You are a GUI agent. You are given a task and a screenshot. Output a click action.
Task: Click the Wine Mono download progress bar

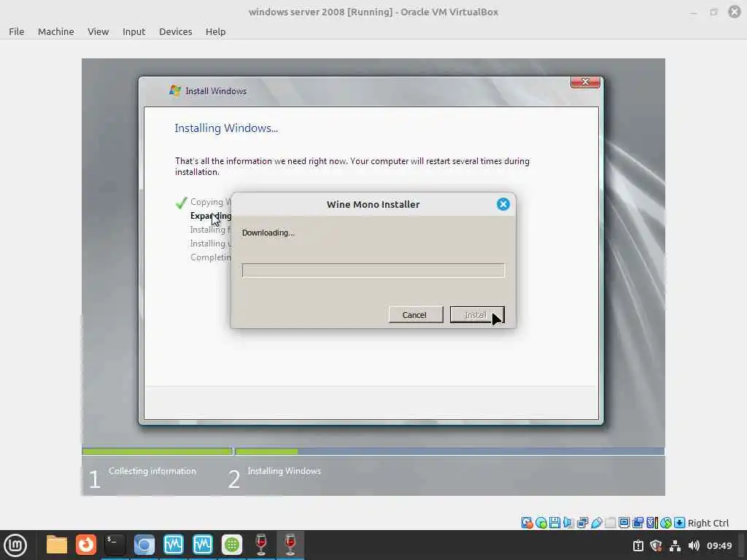click(373, 271)
